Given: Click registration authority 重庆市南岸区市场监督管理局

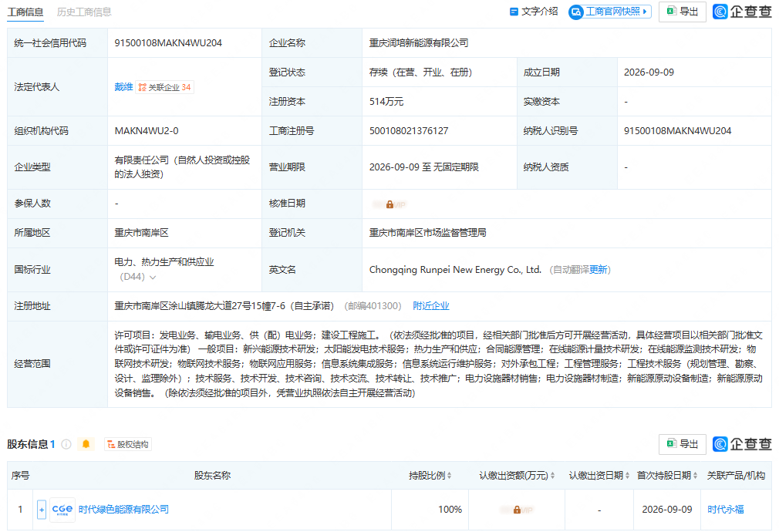Looking at the screenshot, I should 428,233.
